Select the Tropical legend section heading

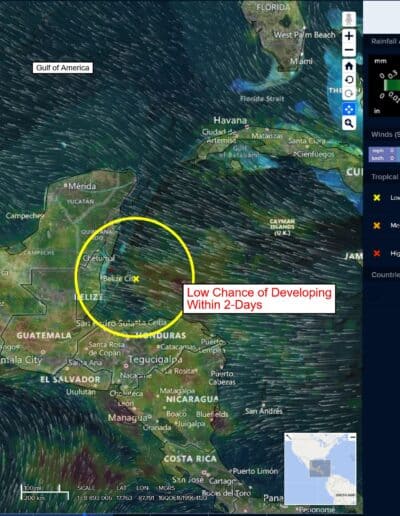pos(385,177)
